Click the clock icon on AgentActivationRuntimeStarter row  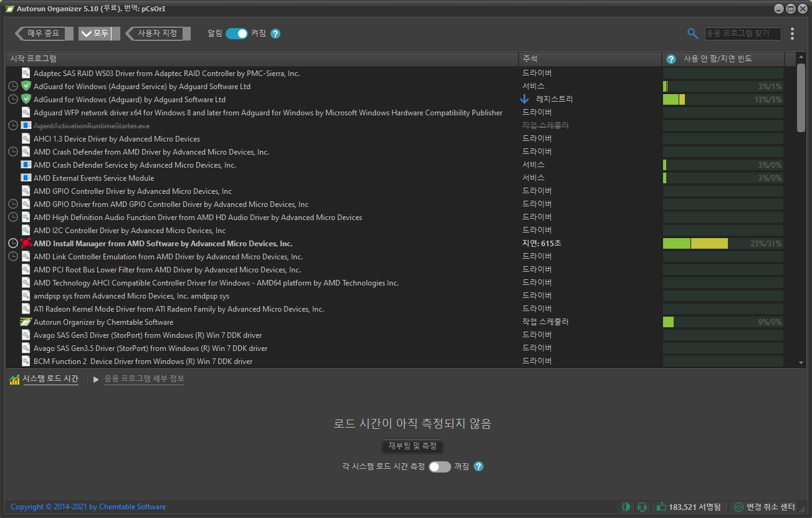point(13,125)
